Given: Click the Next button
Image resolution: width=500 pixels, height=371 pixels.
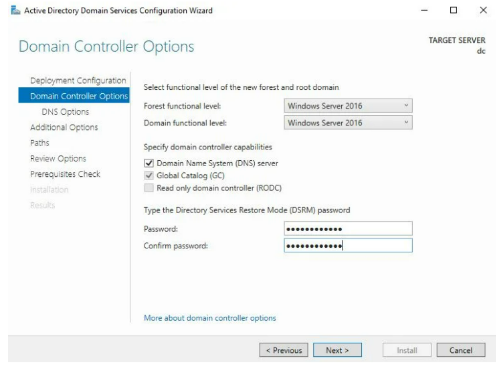Looking at the screenshot, I should (x=337, y=350).
